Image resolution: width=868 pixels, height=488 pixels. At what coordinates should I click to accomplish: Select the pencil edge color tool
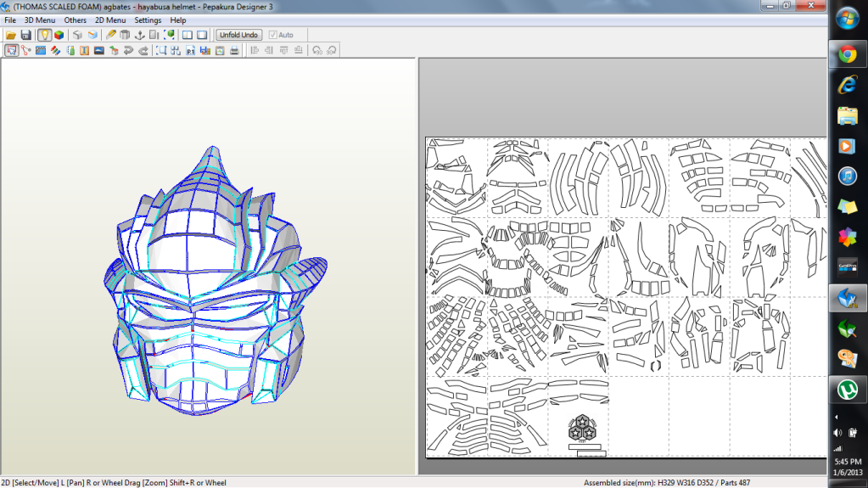pos(110,35)
